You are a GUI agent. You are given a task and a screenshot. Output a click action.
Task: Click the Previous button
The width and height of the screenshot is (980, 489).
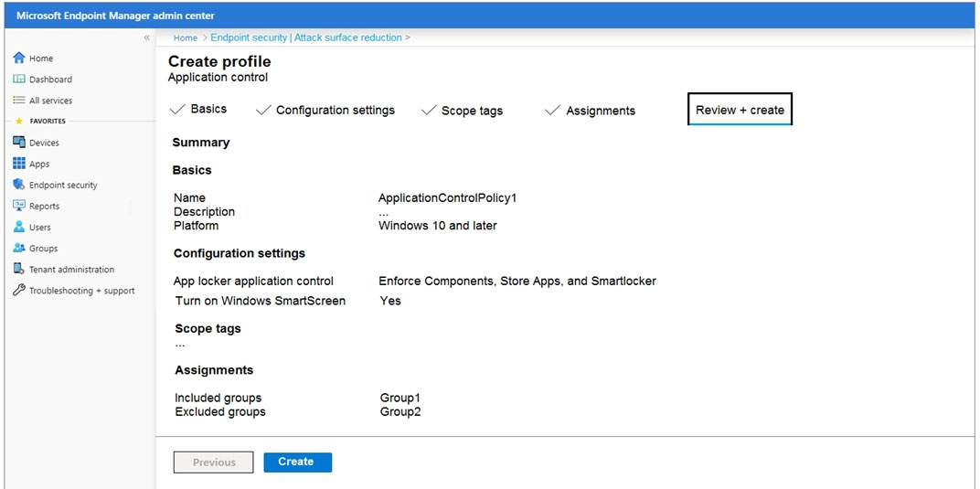point(214,462)
